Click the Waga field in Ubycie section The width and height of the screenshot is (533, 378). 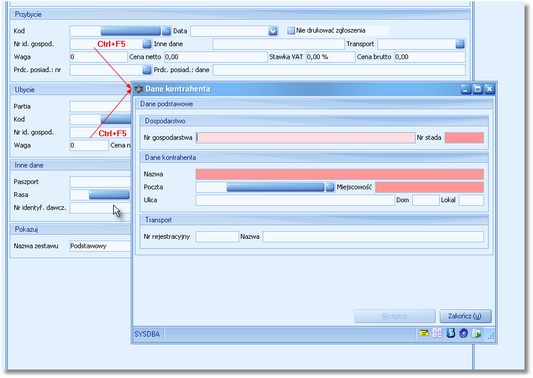point(89,145)
